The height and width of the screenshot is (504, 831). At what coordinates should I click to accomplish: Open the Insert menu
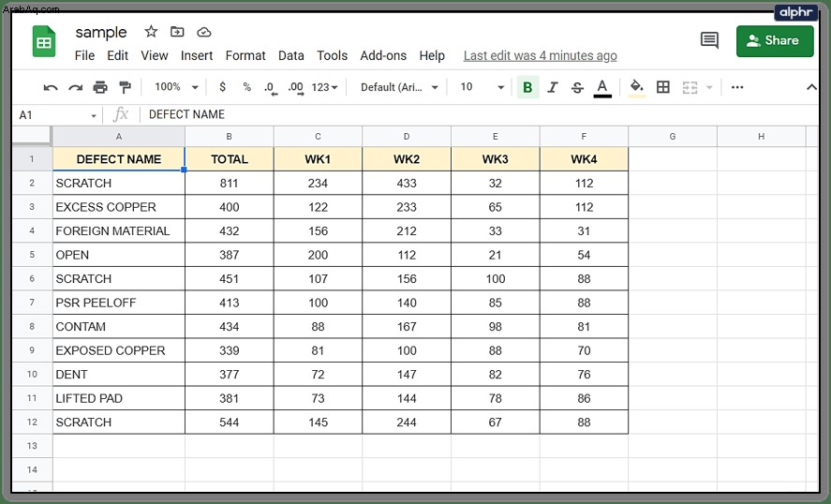pos(197,55)
